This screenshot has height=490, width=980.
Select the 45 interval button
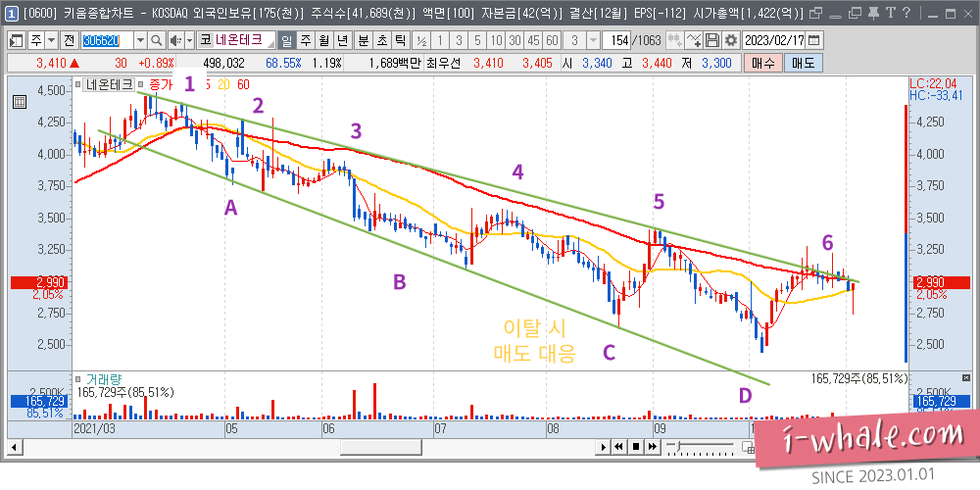tap(533, 40)
